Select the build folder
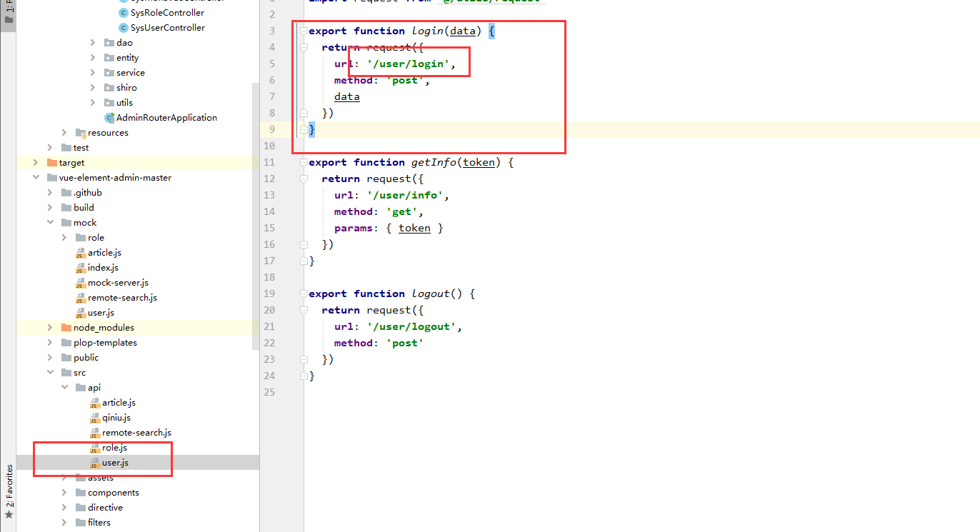Screen dimensions: 980x532 pyautogui.click(x=84, y=208)
